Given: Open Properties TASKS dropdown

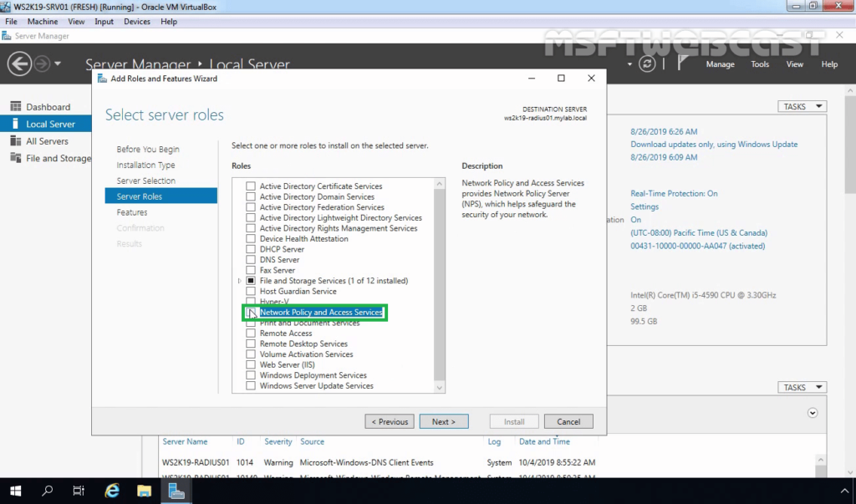Looking at the screenshot, I should [x=802, y=106].
